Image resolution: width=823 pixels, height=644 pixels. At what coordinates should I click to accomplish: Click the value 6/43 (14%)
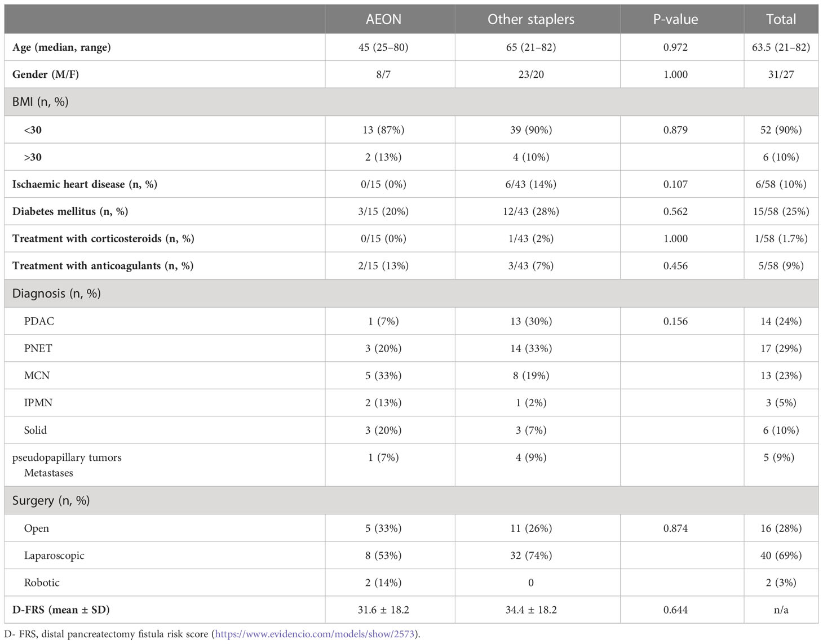tap(531, 184)
